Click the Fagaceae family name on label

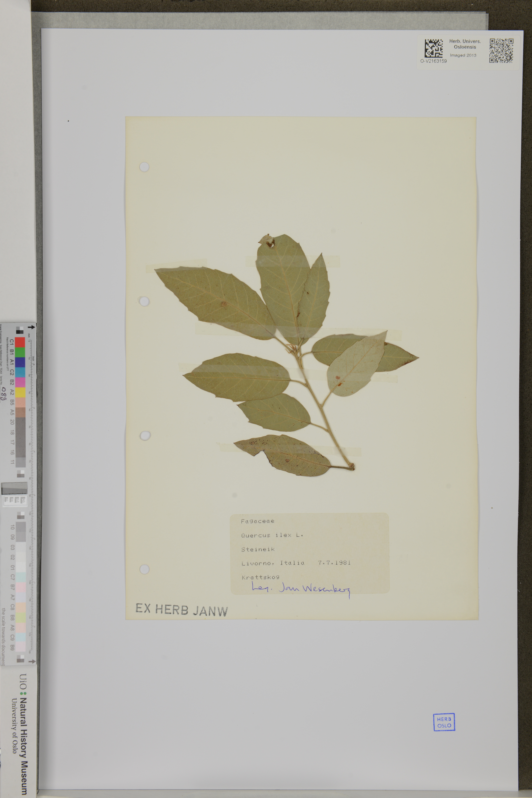pyautogui.click(x=258, y=521)
